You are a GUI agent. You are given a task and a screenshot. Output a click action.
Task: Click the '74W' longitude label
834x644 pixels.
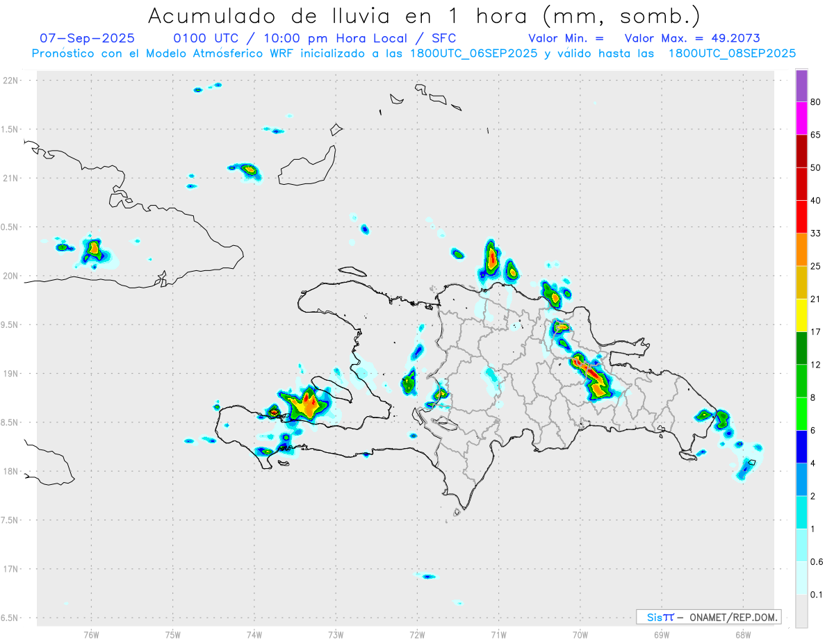[254, 635]
